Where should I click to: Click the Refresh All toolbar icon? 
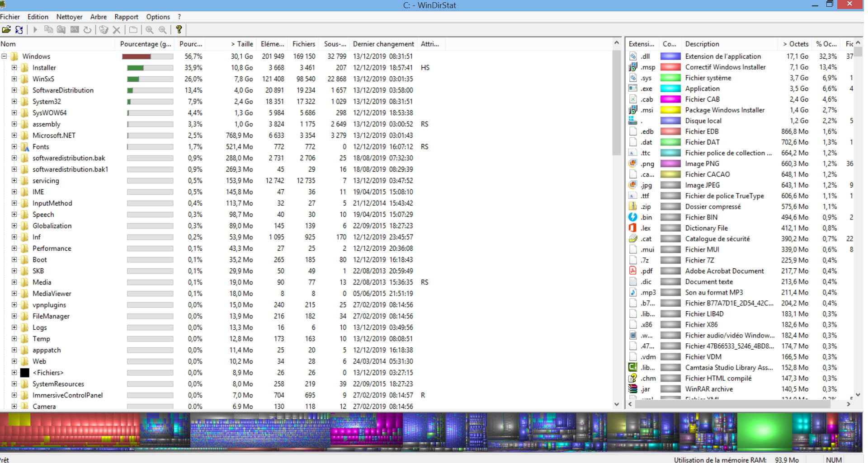coord(19,30)
